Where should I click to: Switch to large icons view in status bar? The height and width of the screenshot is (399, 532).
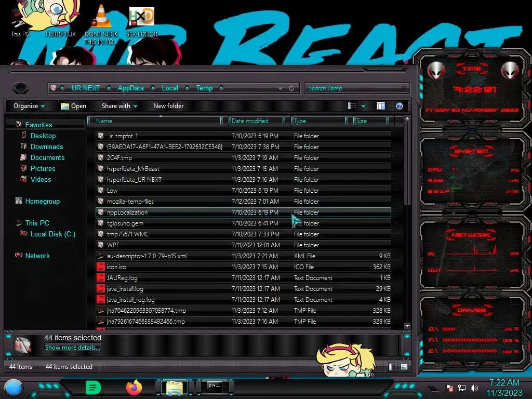[x=404, y=367]
